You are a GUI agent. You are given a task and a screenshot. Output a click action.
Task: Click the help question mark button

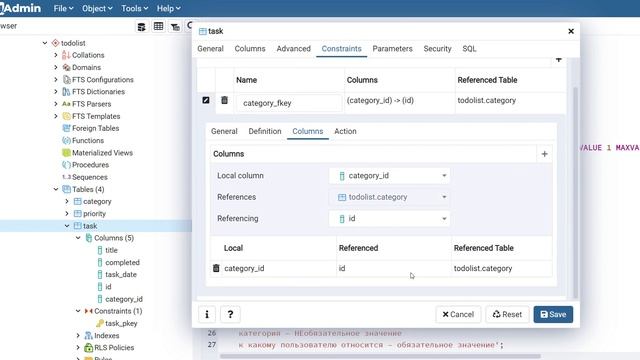[x=230, y=314]
